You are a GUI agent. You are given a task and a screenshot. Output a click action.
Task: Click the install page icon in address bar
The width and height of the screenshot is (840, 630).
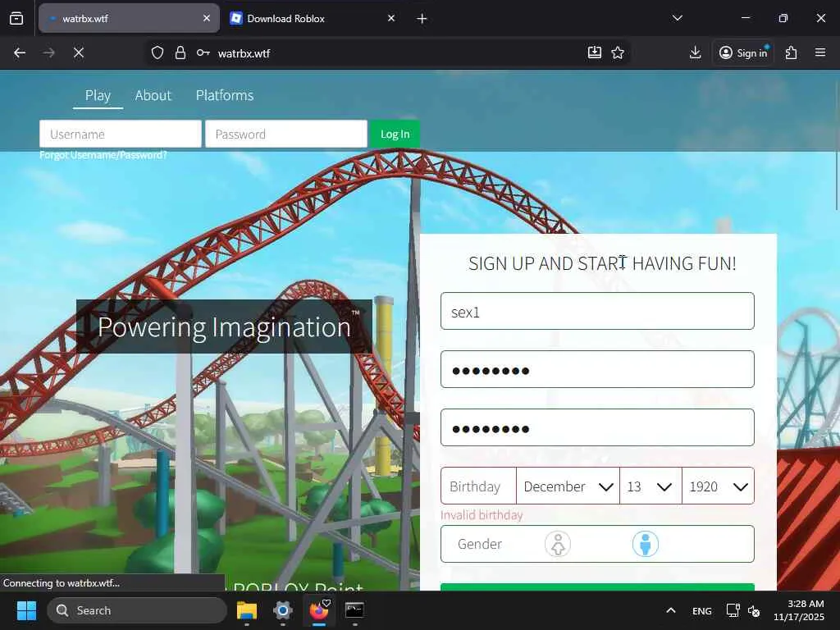[595, 52]
